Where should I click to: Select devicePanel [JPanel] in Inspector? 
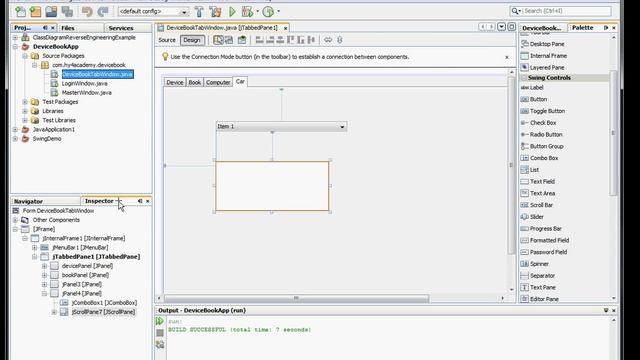click(87, 266)
